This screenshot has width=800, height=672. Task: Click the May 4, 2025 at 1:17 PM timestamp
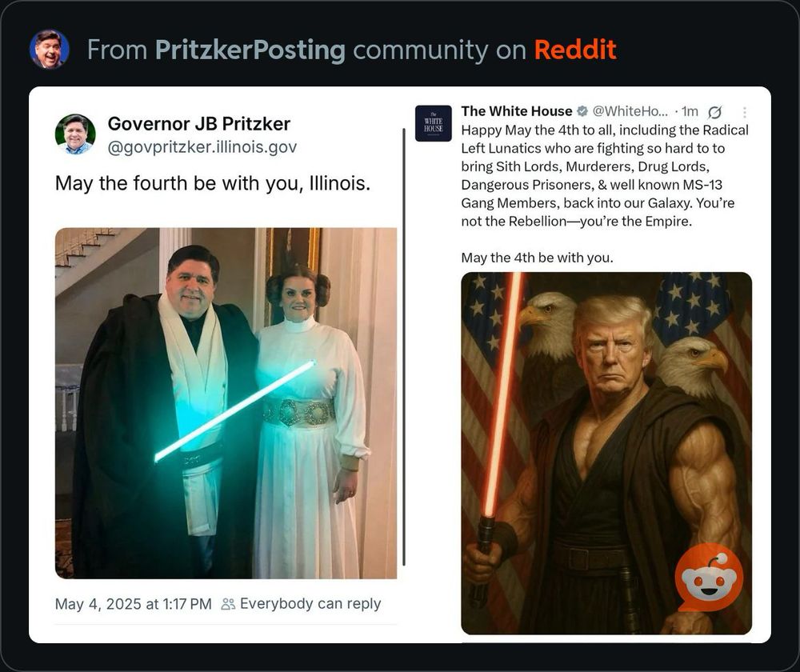[x=133, y=604]
